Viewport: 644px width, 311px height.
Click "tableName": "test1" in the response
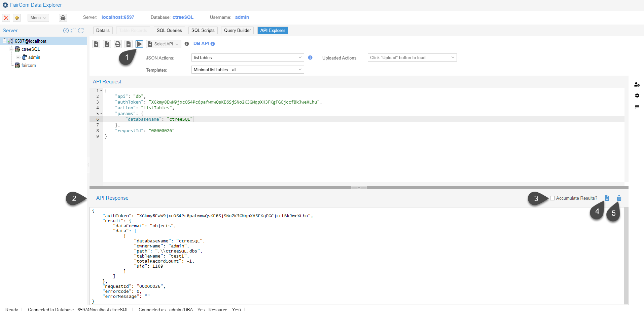pyautogui.click(x=162, y=256)
